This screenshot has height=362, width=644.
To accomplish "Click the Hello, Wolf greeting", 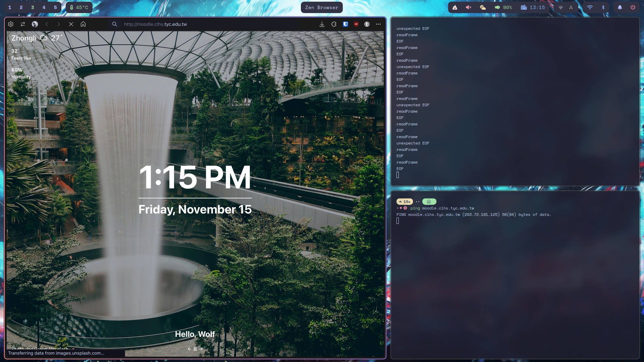I will pos(195,334).
